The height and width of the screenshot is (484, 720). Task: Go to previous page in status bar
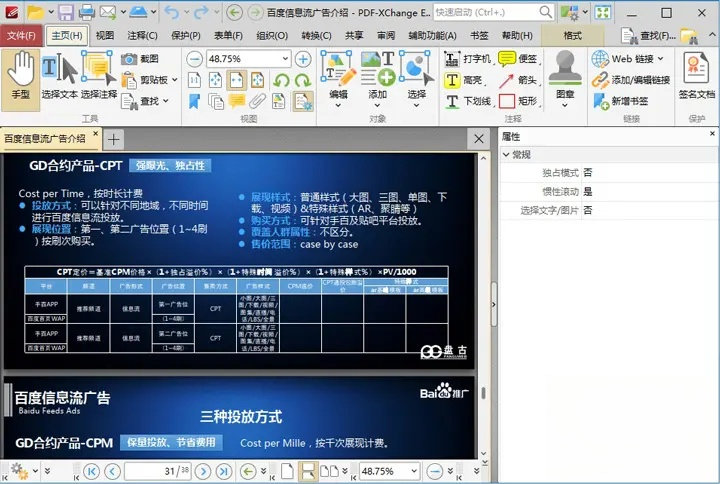[112, 471]
